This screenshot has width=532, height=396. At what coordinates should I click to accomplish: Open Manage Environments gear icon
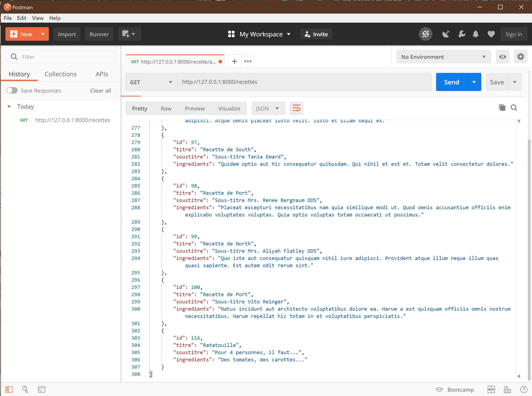[x=520, y=57]
